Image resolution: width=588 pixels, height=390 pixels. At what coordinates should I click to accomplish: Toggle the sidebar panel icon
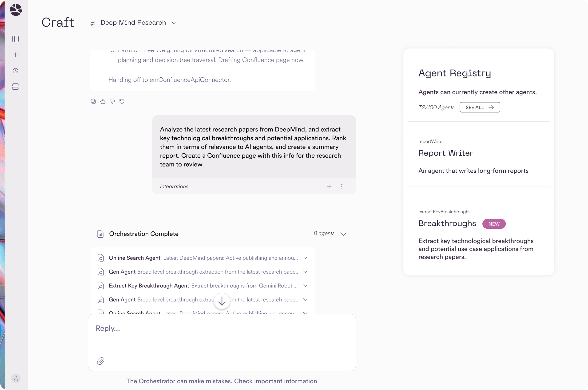16,39
